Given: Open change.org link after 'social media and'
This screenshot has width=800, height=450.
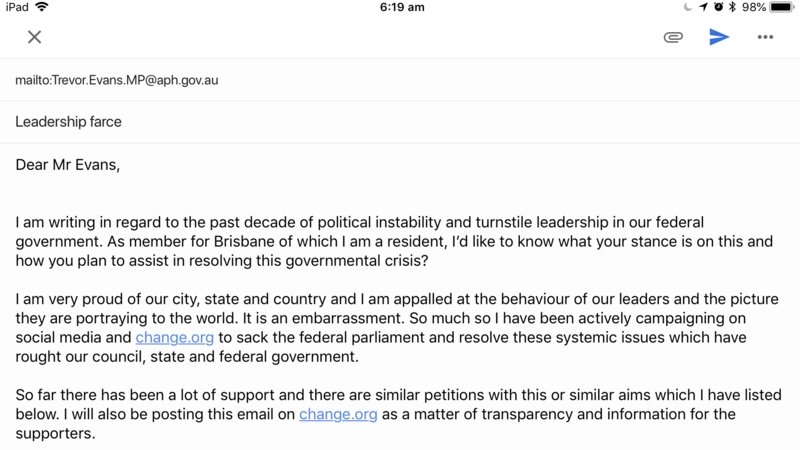Looking at the screenshot, I should click(x=175, y=338).
